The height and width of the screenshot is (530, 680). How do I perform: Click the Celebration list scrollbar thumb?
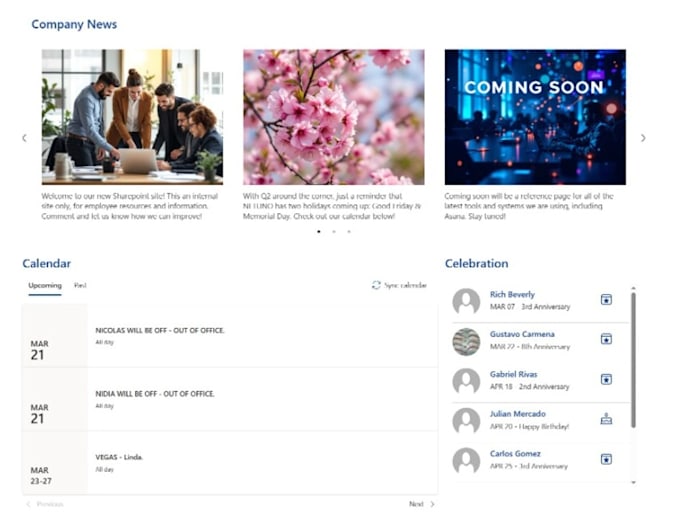634,360
